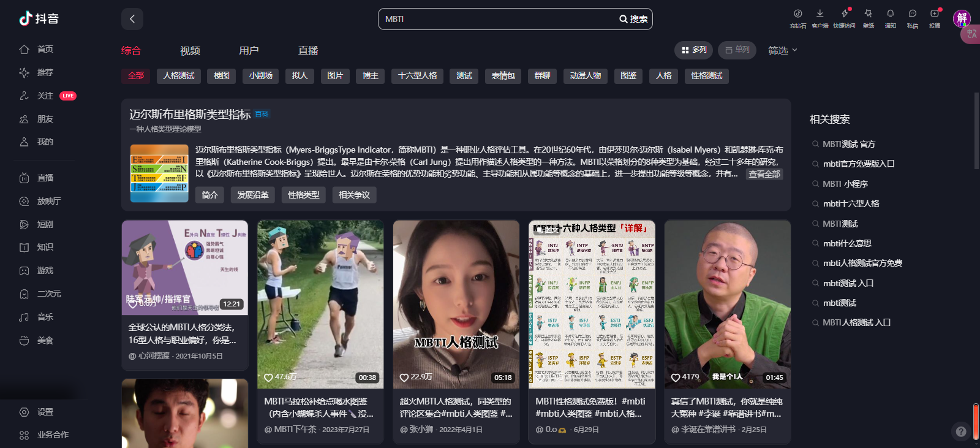Open the 相关争议 encyclopedia section
Viewport: 980px width, 448px height.
pos(354,195)
